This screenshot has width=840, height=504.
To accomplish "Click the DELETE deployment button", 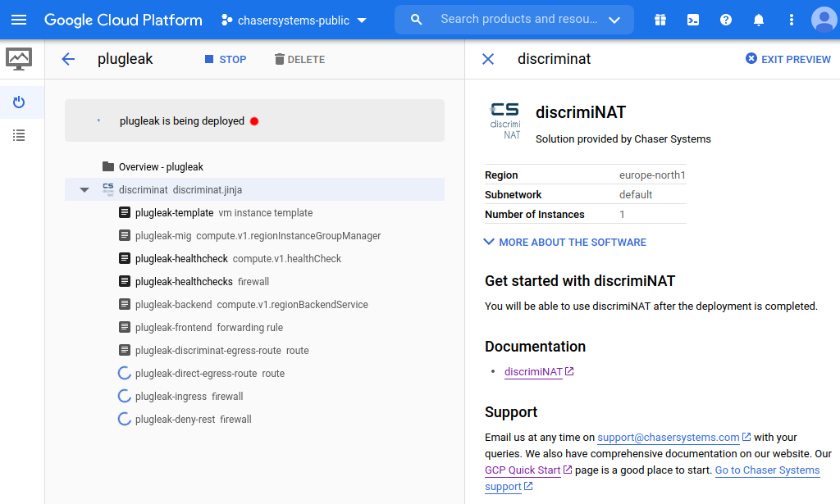I will [299, 59].
